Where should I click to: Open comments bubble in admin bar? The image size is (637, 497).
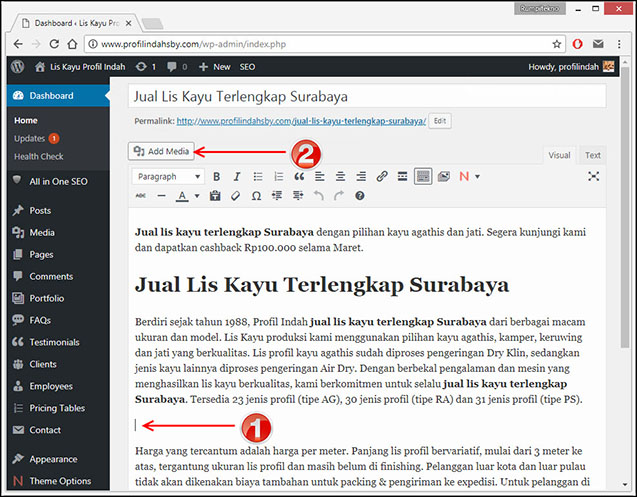click(x=177, y=67)
